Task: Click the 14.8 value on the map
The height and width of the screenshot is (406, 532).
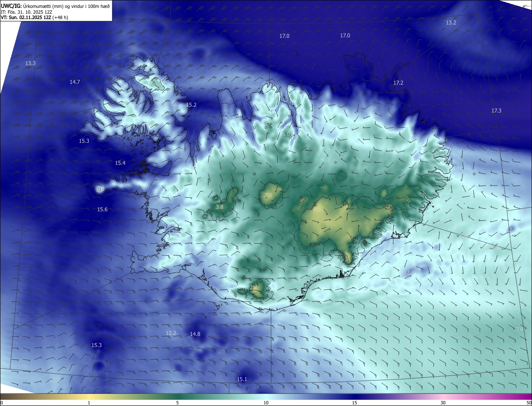Action: [195, 334]
